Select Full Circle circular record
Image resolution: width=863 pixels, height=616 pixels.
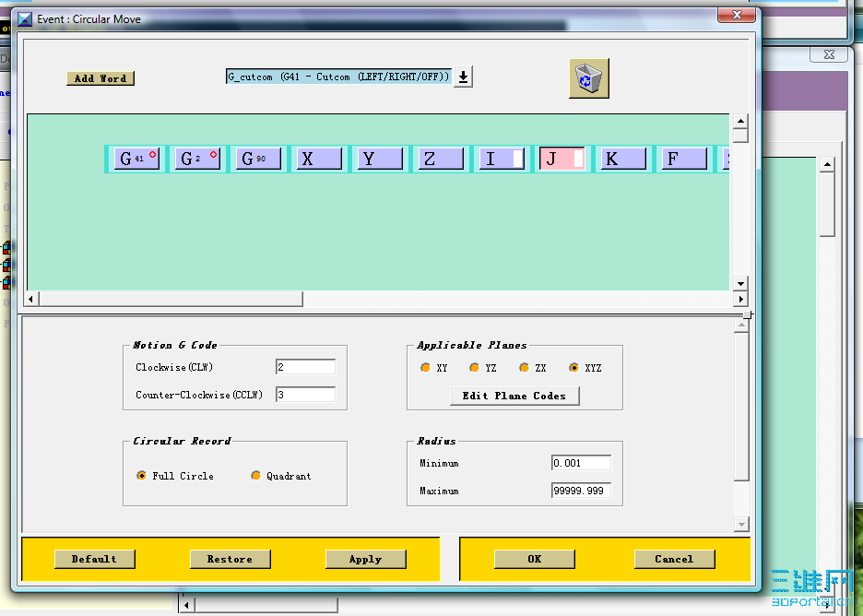[x=141, y=475]
